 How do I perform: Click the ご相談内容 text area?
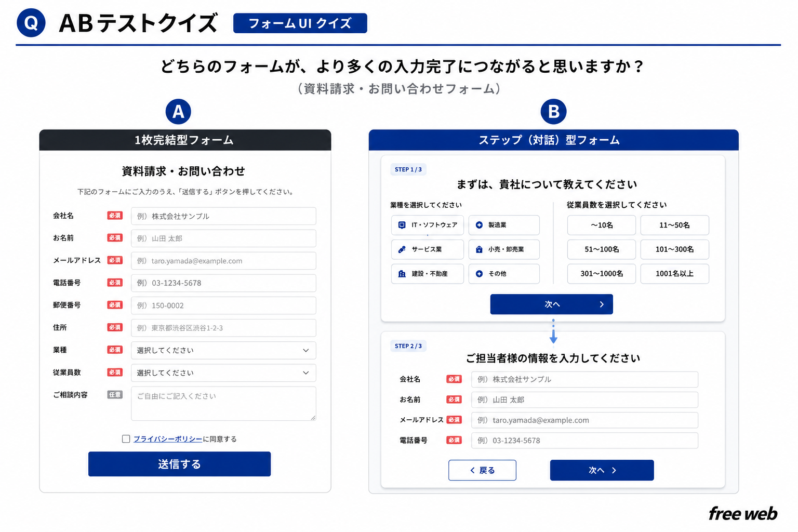point(223,404)
